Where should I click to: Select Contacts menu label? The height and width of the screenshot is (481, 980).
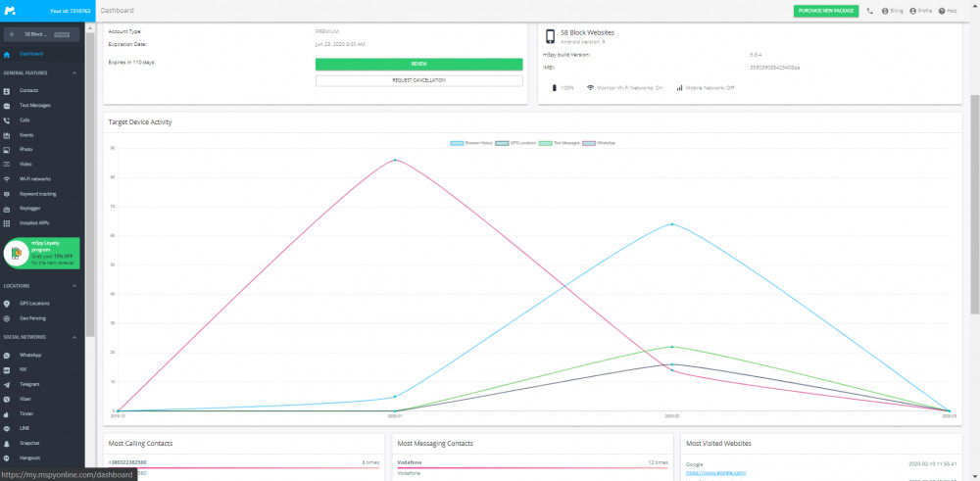[28, 90]
